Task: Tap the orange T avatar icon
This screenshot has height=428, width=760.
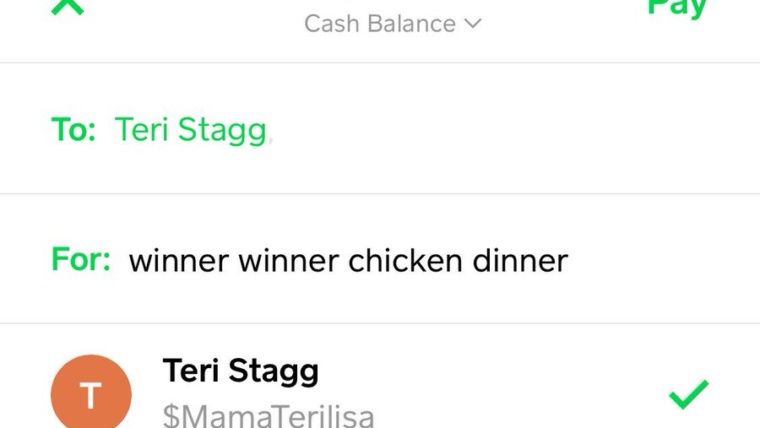Action: [x=90, y=395]
